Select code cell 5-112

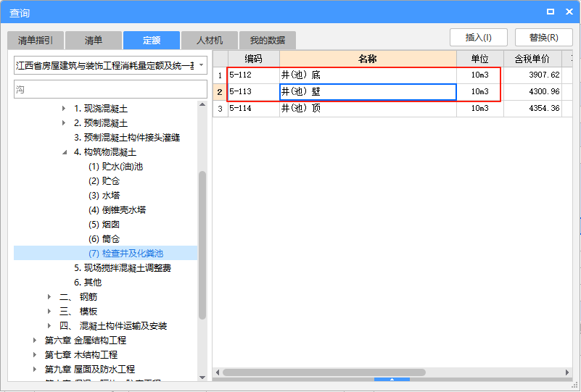254,75
